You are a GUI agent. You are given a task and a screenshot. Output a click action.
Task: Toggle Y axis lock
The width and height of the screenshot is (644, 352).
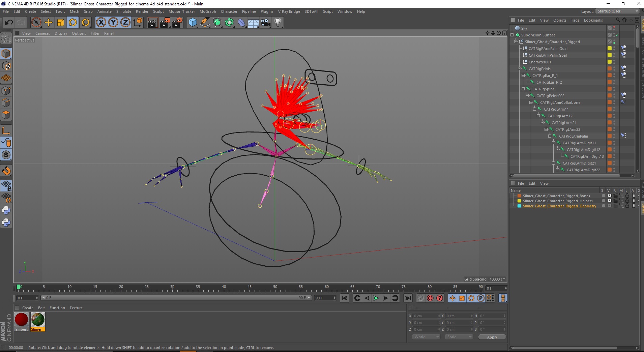click(113, 23)
